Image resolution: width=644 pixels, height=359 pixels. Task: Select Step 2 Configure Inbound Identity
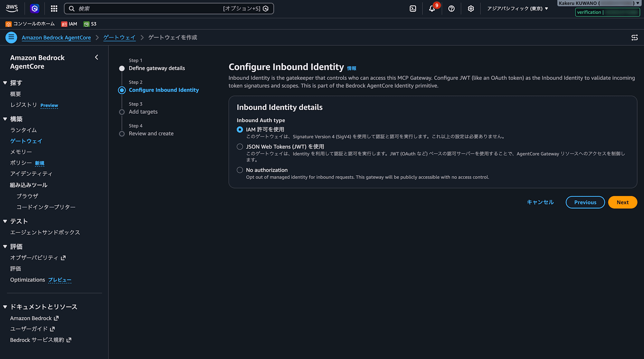click(x=164, y=90)
